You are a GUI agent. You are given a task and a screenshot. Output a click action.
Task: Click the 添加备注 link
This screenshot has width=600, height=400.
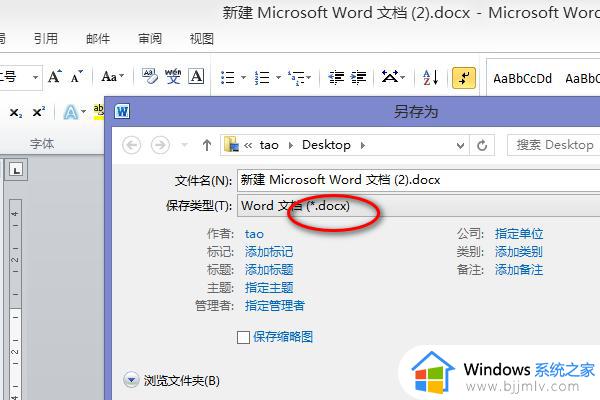coord(518,270)
